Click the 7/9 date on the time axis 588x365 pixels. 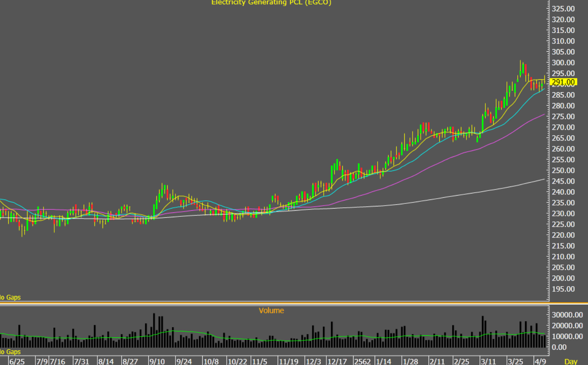click(x=41, y=361)
